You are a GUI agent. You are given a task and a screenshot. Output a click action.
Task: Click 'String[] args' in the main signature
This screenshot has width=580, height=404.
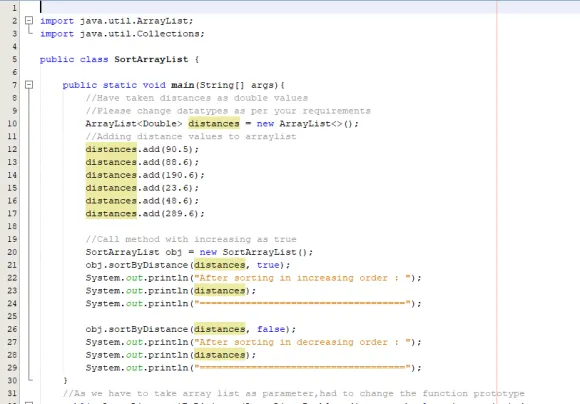click(238, 85)
